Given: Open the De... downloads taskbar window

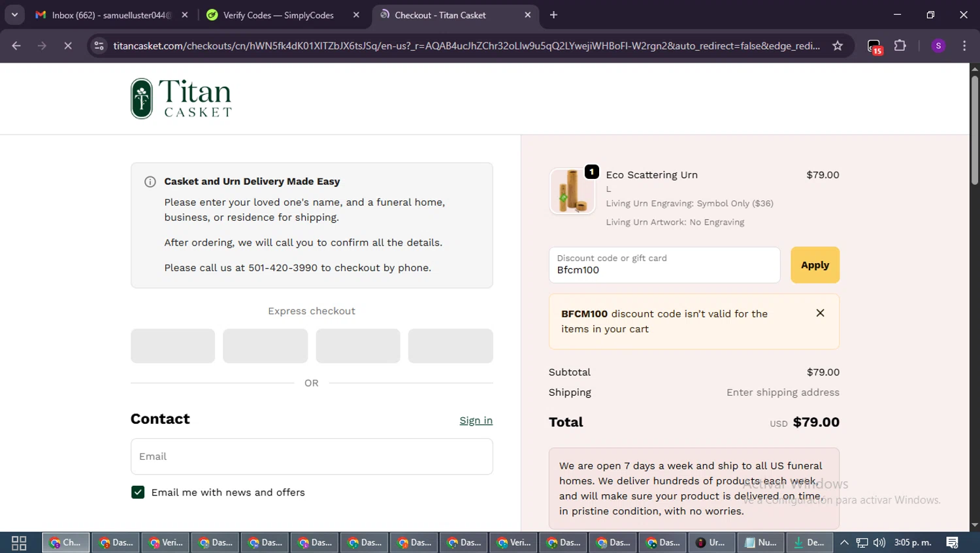Looking at the screenshot, I should point(809,543).
